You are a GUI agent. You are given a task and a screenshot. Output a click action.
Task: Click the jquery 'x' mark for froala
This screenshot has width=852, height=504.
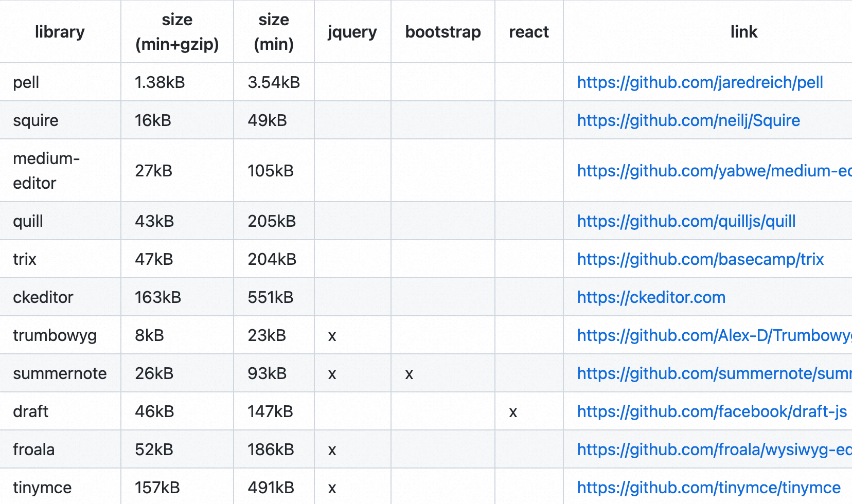[332, 451]
